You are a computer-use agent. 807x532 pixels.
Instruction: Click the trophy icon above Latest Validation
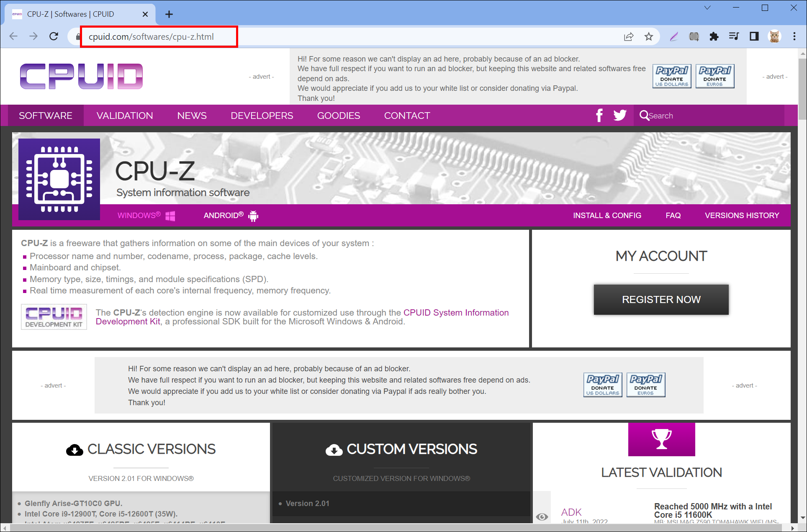pos(661,439)
